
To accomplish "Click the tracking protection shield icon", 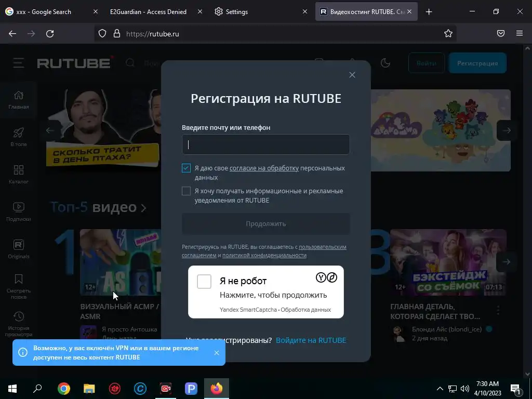I will (x=102, y=34).
